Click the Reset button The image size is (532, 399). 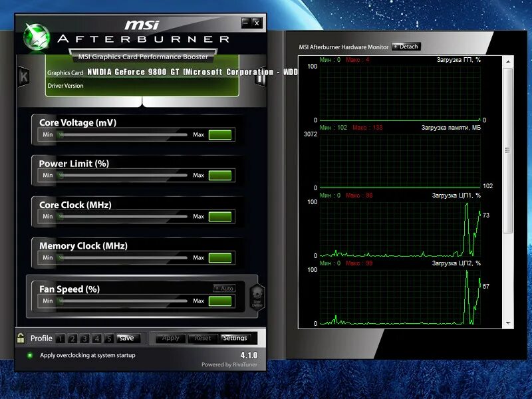tap(203, 338)
